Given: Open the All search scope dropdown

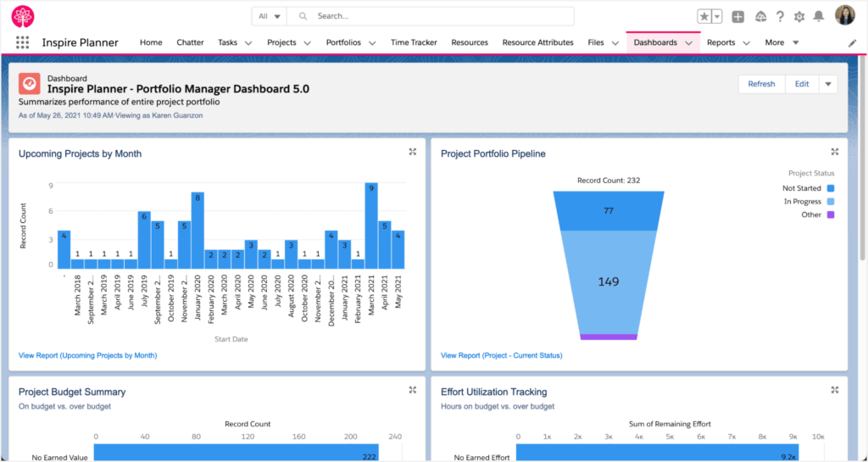Looking at the screenshot, I should [269, 16].
